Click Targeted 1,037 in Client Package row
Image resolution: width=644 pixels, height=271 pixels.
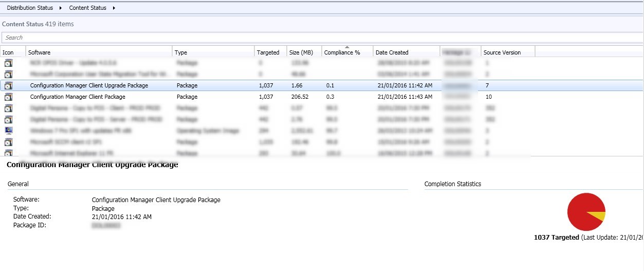pos(266,97)
